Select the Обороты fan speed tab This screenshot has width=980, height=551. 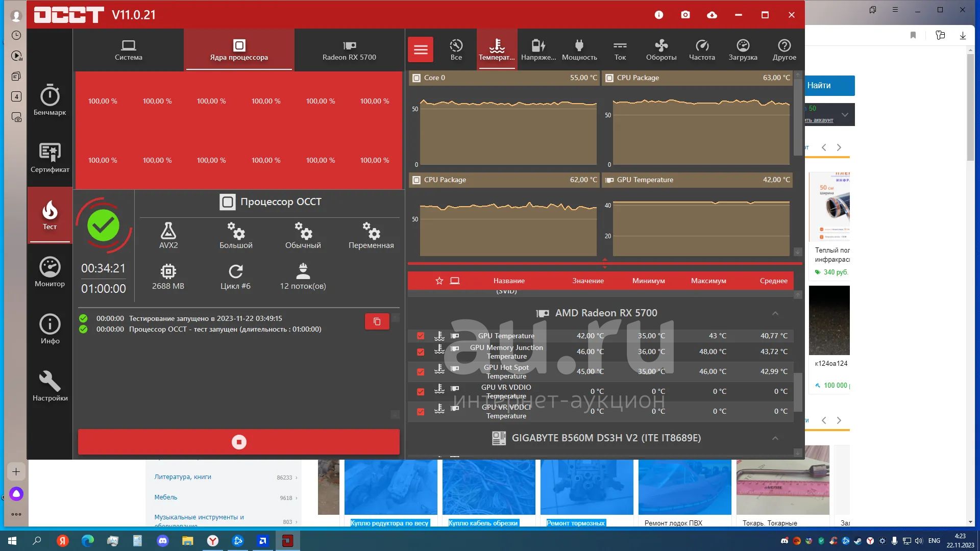pos(661,50)
